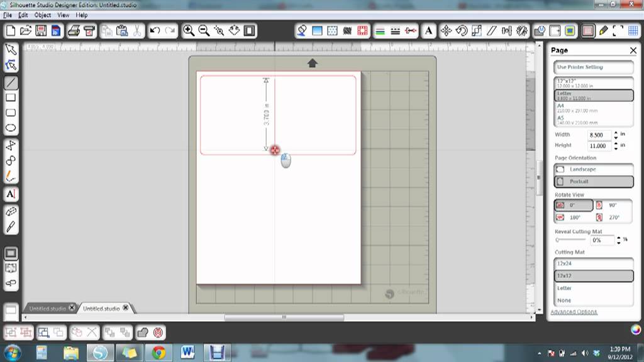Open the color wheel icon at bottom right
The width and height of the screenshot is (644, 362).
point(636,329)
